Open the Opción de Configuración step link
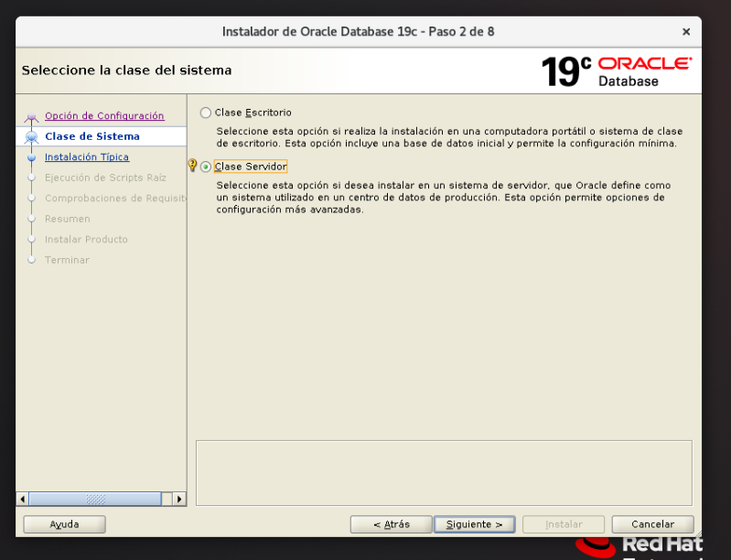Screen dimensions: 731x560 [104, 115]
